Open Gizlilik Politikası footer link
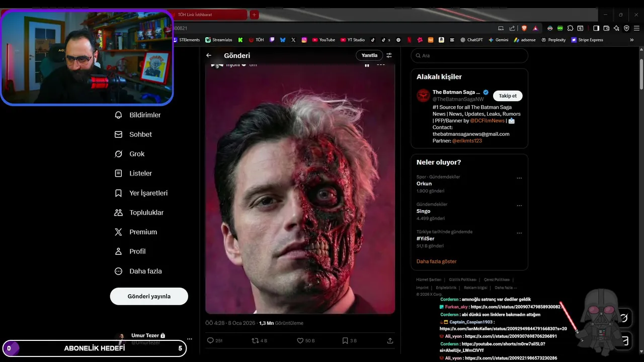Image resolution: width=644 pixels, height=362 pixels. (462, 280)
